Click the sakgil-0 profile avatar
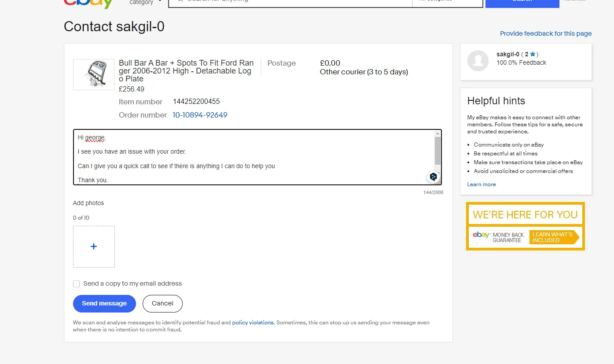This screenshot has height=364, width=614. click(478, 61)
